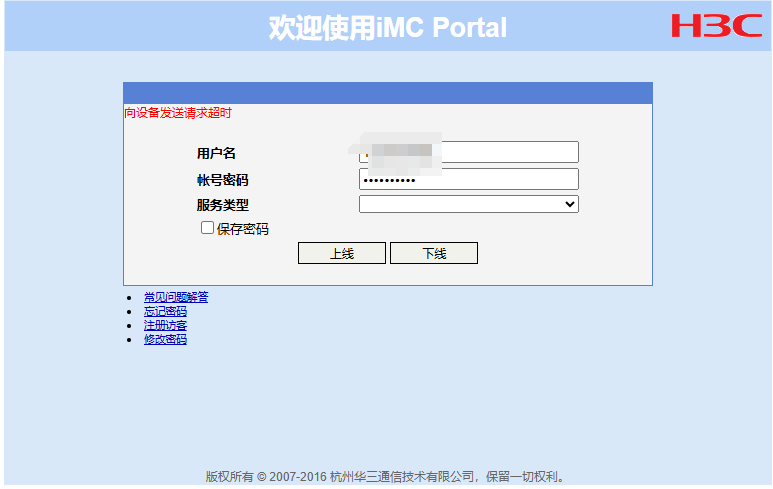Tick the 保存密码 save password checkbox
This screenshot has width=773, height=489.
coord(207,227)
